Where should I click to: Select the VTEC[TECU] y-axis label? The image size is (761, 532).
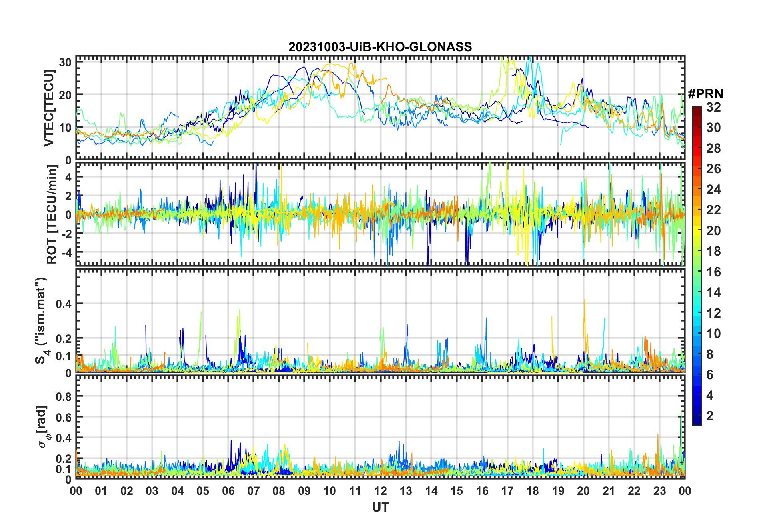48,108
